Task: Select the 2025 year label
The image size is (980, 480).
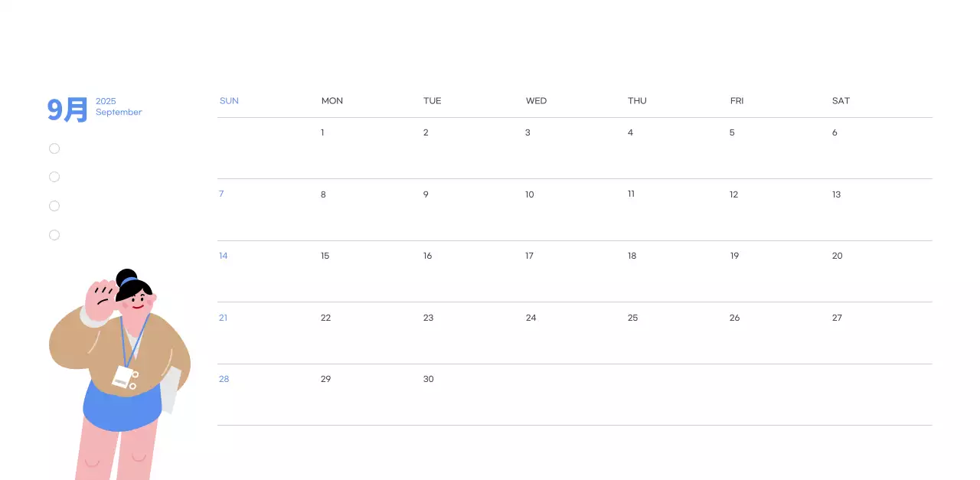Action: point(106,101)
